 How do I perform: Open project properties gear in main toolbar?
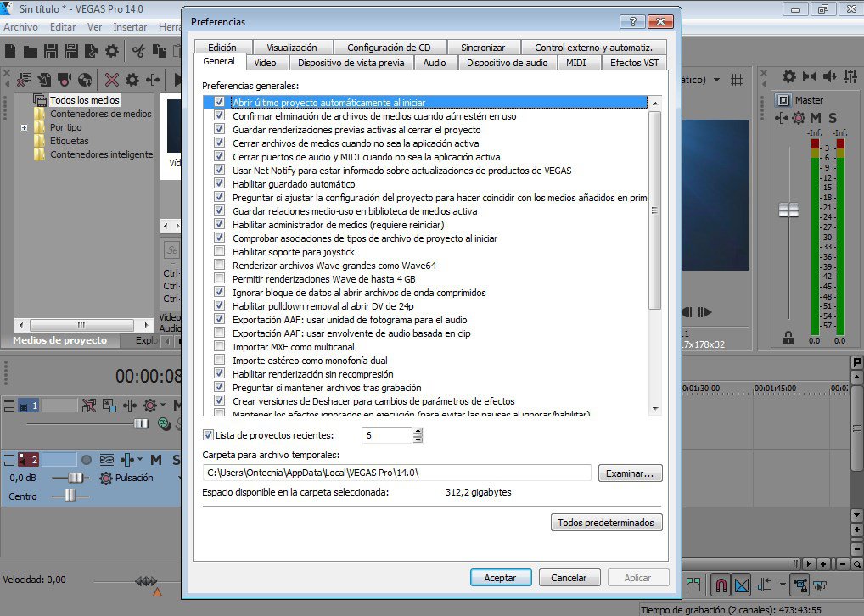[x=112, y=51]
